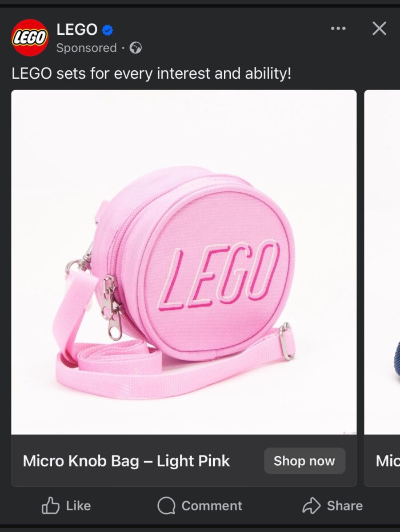Open the Micro Knob Bag – Light Pink title
The height and width of the screenshot is (532, 400).
(126, 461)
